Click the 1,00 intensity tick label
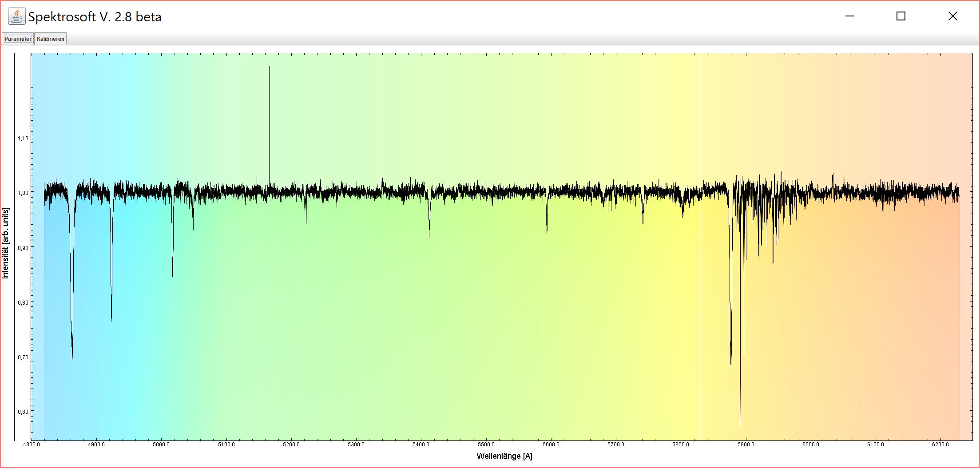This screenshot has width=980, height=468. tap(23, 193)
